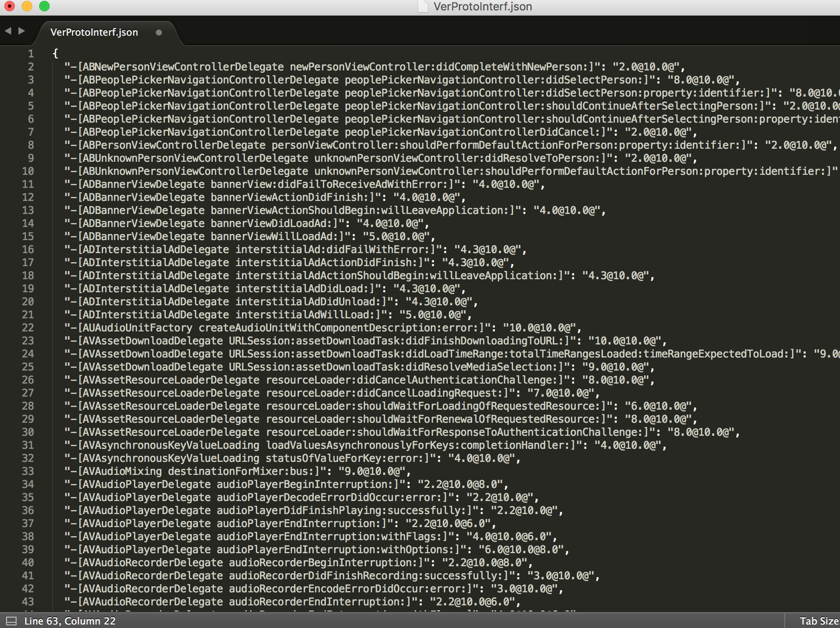
Task: Click the "6.0@10.0@8.0" value on line 39
Action: click(521, 549)
